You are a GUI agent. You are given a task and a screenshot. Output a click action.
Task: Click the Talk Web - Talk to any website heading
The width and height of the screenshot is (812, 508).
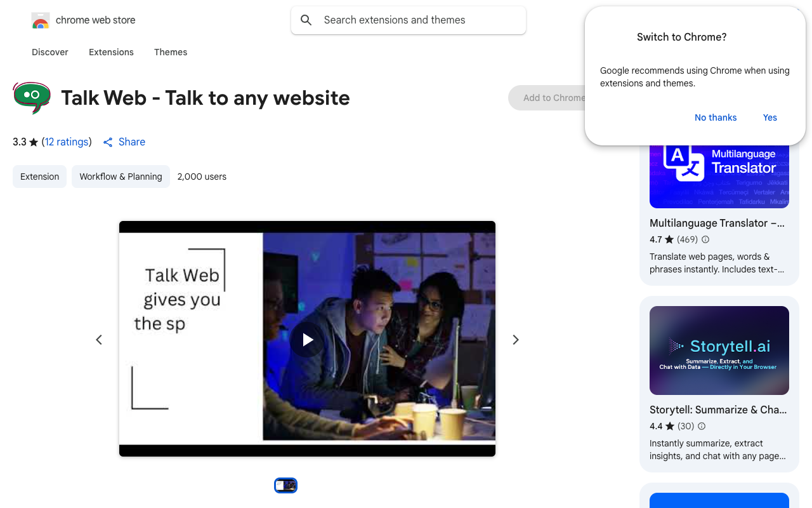(x=206, y=98)
